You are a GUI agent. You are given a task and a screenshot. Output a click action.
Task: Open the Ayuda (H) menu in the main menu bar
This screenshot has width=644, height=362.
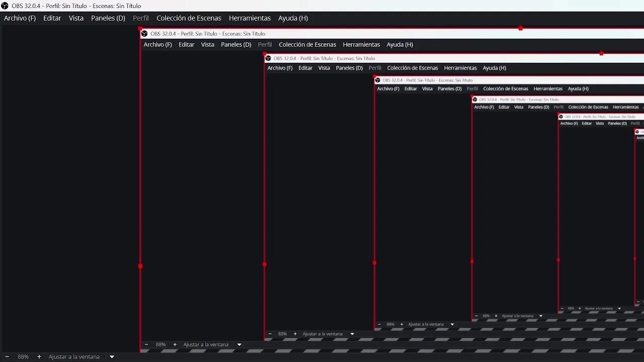[293, 18]
